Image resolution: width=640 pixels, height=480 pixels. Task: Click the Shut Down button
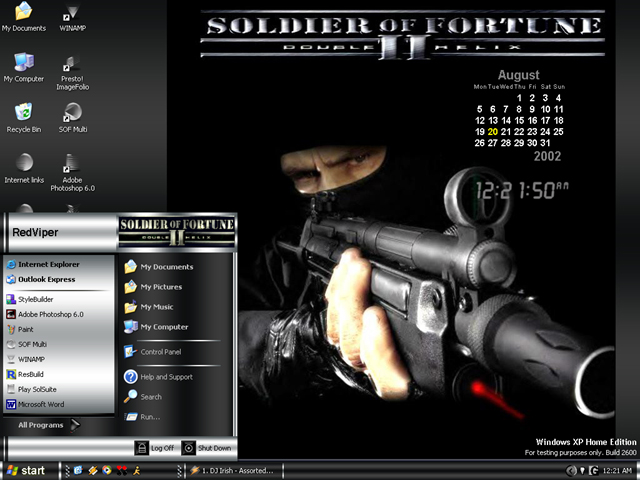click(x=207, y=448)
